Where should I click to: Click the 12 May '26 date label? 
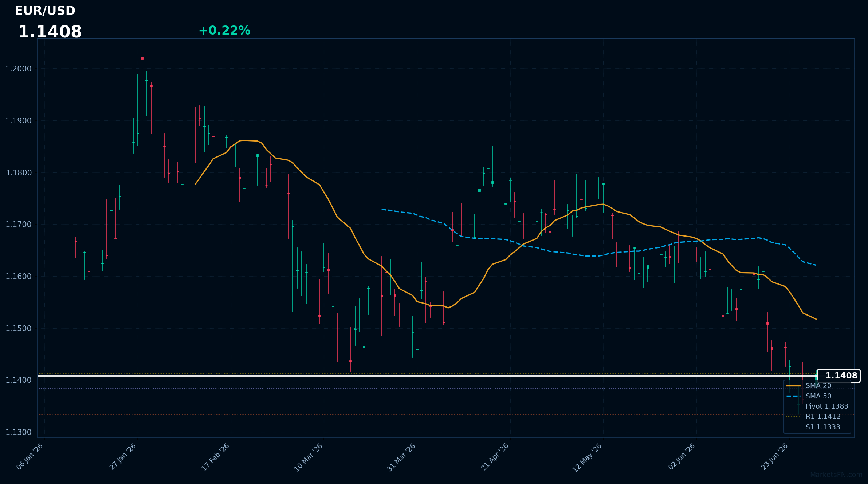[588, 457]
